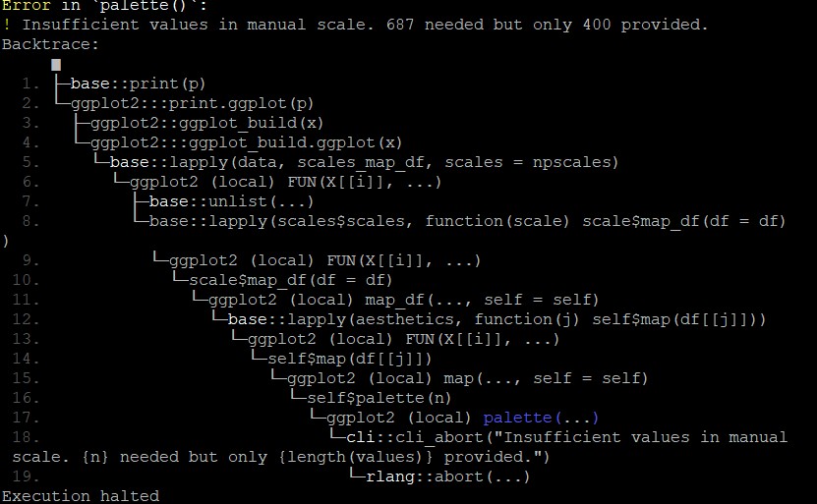Click the base::unlist(...) trace entry

point(231,201)
